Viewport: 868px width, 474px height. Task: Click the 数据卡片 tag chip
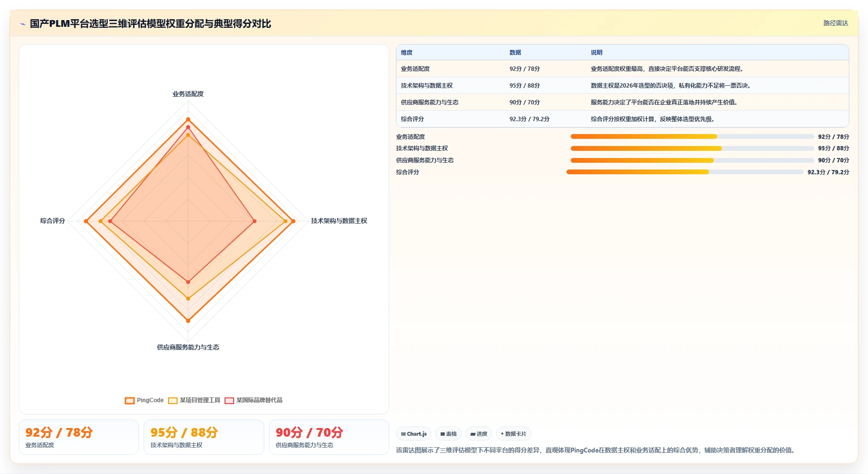point(514,434)
